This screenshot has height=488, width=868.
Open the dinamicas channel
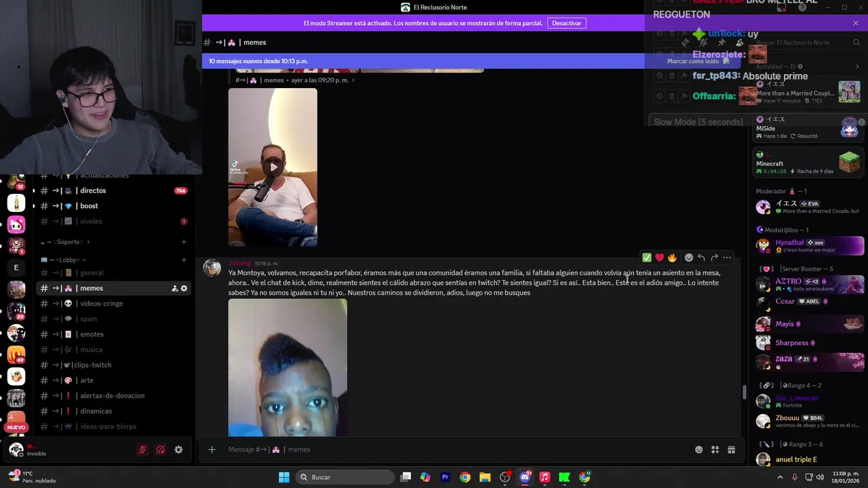pos(113,411)
